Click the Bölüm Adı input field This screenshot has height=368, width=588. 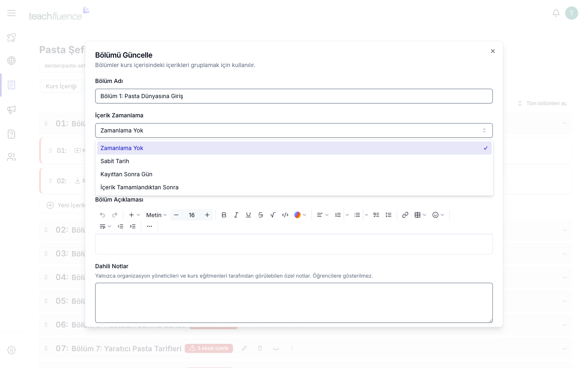[x=294, y=96]
